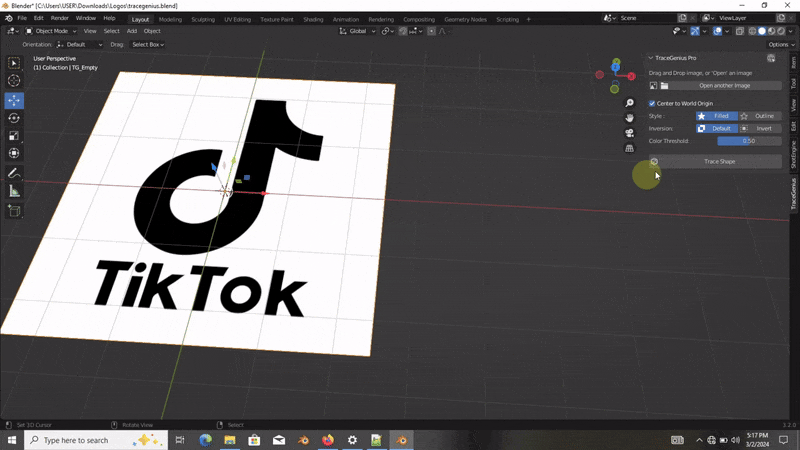The height and width of the screenshot is (450, 800).
Task: Toggle the show gizmo button
Action: [695, 31]
